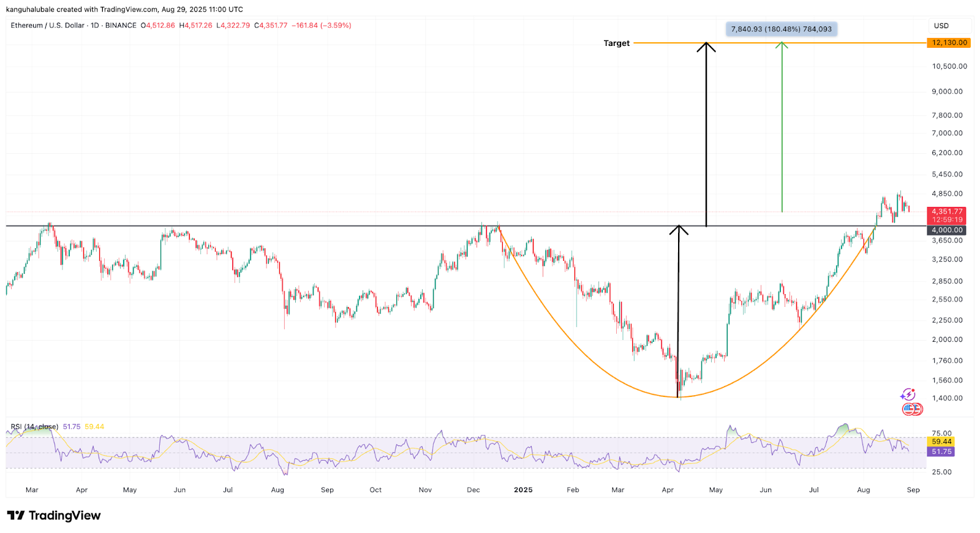Viewport: 980px width, 533px height.
Task: Click the purple lightning bolt events icon
Action: click(x=908, y=395)
